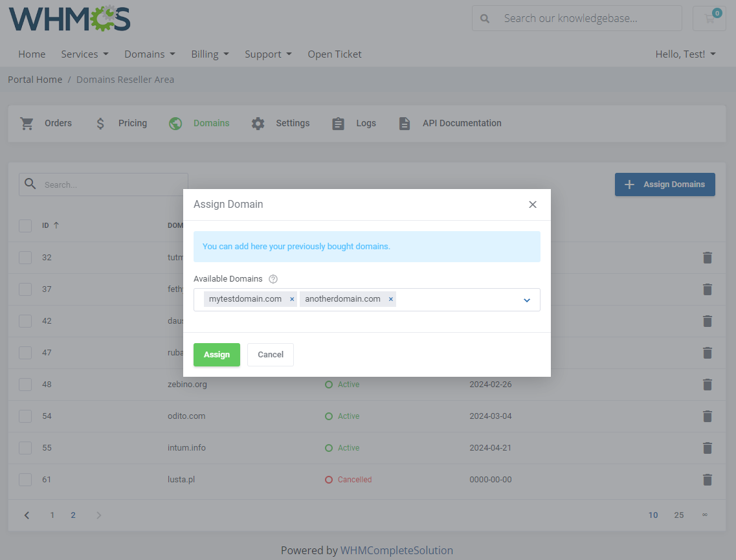The width and height of the screenshot is (736, 560).
Task: View Logs using the clipboard icon
Action: point(338,123)
